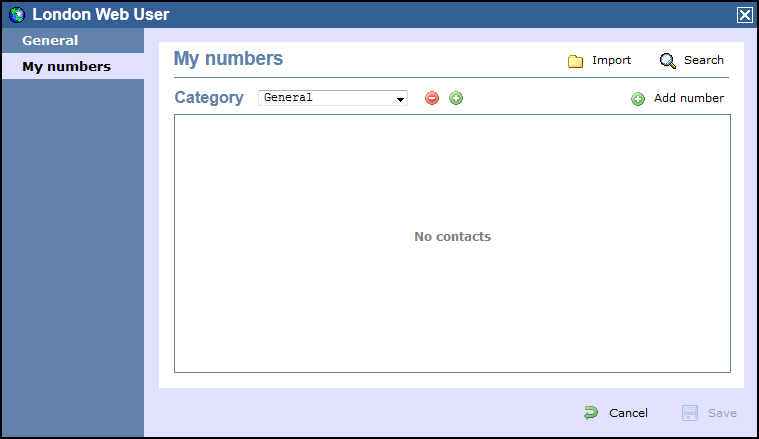Screen dimensions: 759x439
Task: Click the Search text link
Action: click(x=703, y=60)
